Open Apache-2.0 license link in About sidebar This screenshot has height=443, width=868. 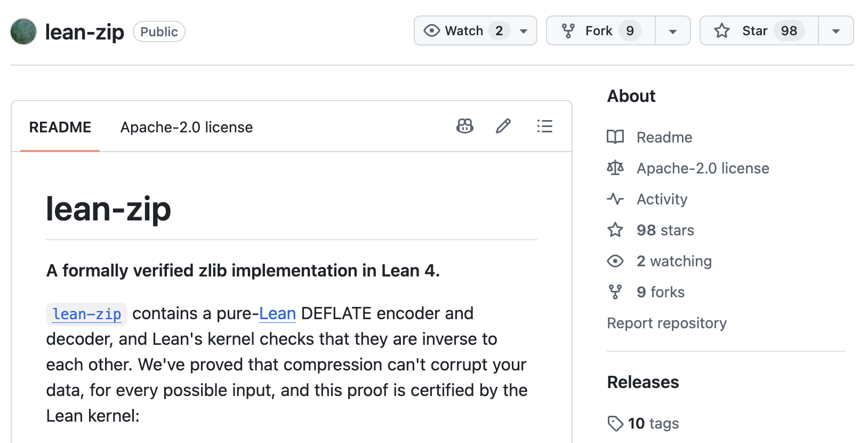click(x=703, y=168)
